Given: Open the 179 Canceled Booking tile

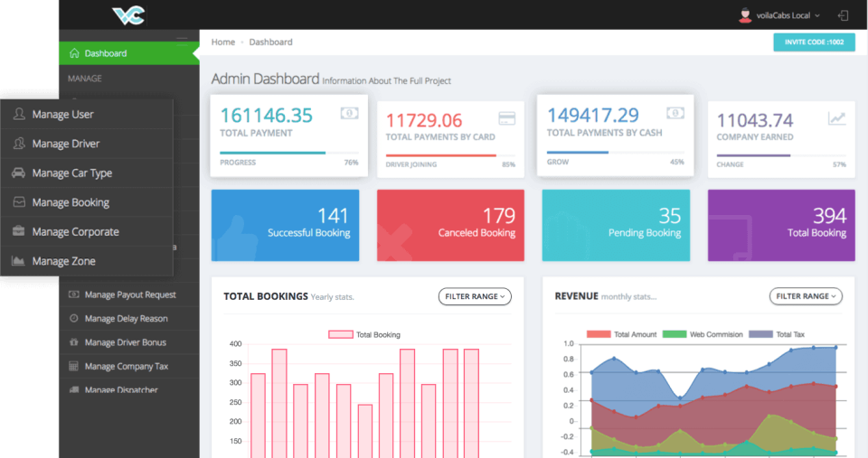Looking at the screenshot, I should pyautogui.click(x=450, y=225).
